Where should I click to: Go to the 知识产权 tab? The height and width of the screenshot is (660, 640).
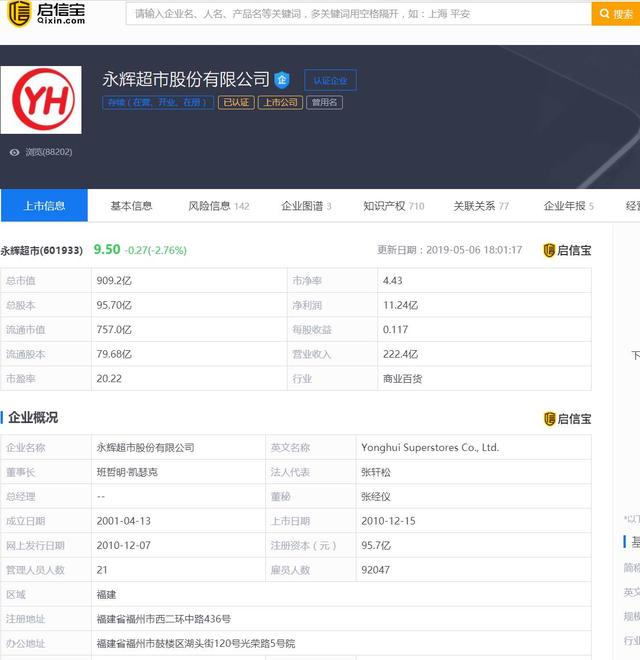(393, 206)
